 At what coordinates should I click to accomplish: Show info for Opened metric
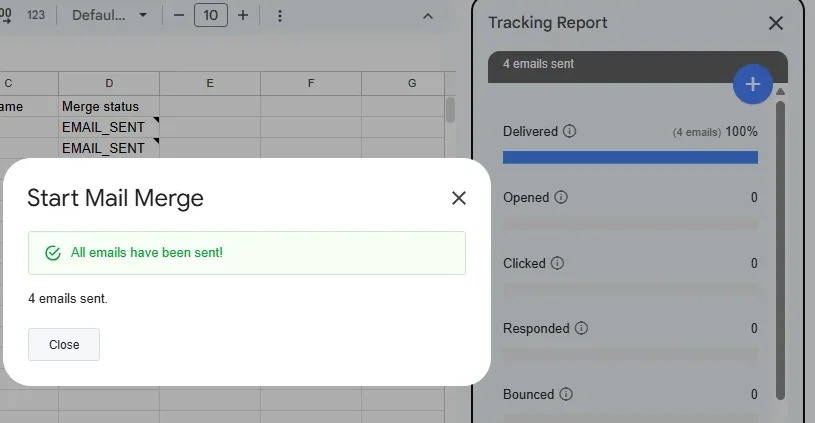(x=561, y=197)
